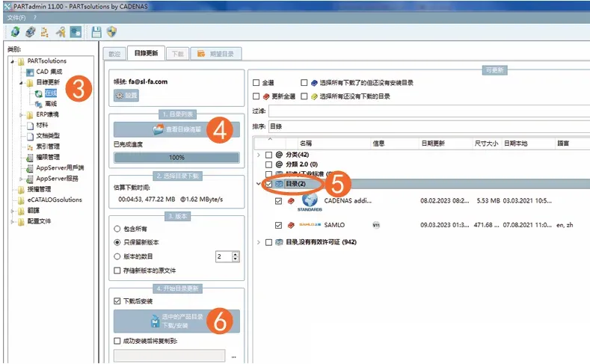The image size is (590, 364).
Task: Click the 索引管理 tree icon
Action: coord(30,146)
